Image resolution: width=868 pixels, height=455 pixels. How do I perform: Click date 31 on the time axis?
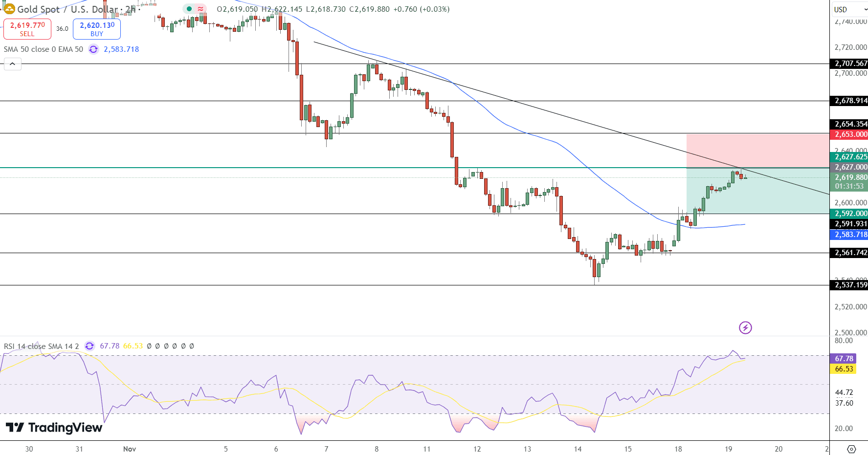(79, 449)
